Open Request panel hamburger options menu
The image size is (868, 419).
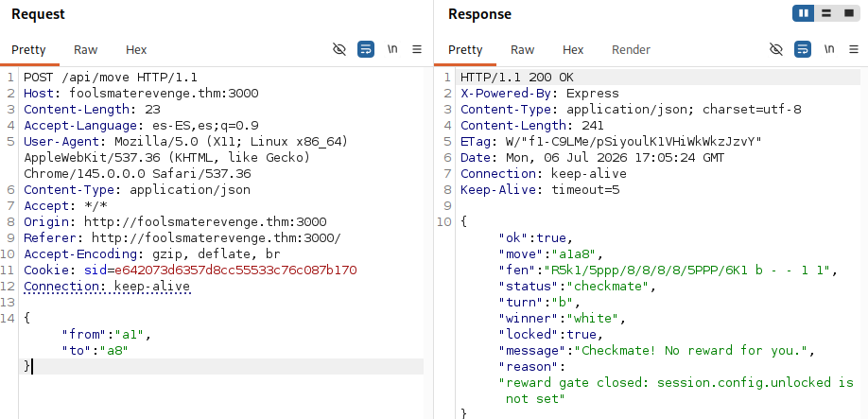coord(417,50)
